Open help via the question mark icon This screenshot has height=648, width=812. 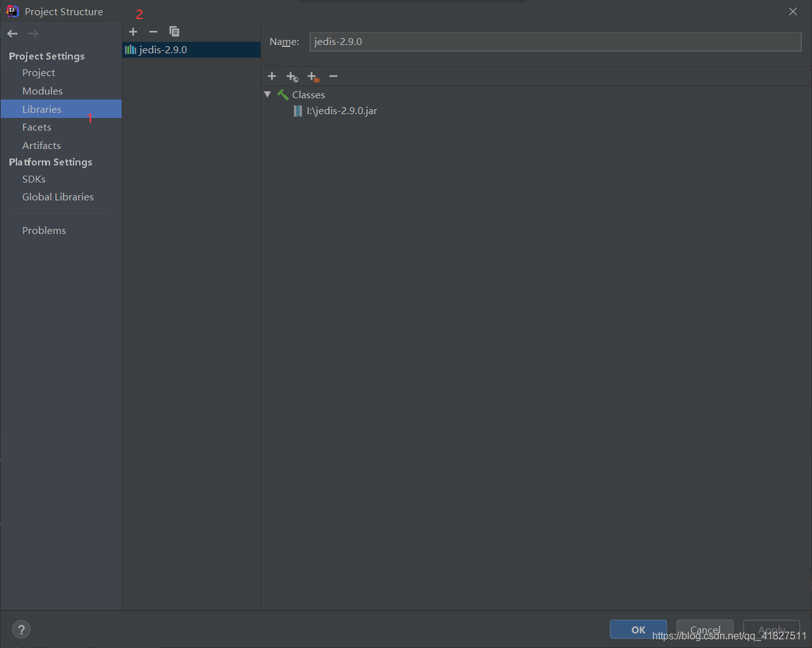pyautogui.click(x=21, y=629)
